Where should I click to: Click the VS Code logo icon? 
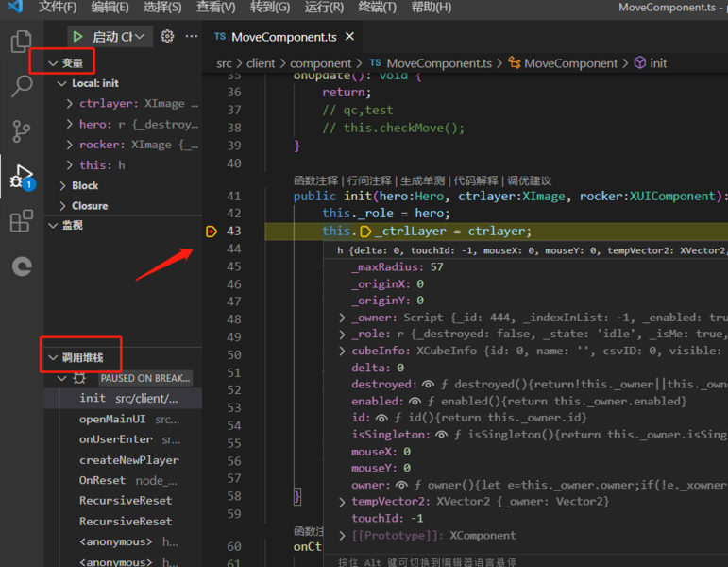tap(15, 6)
